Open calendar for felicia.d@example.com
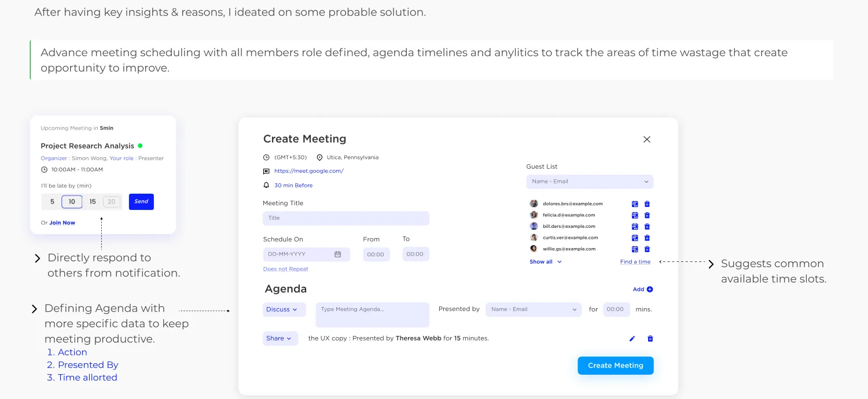The height and width of the screenshot is (399, 868). point(635,215)
